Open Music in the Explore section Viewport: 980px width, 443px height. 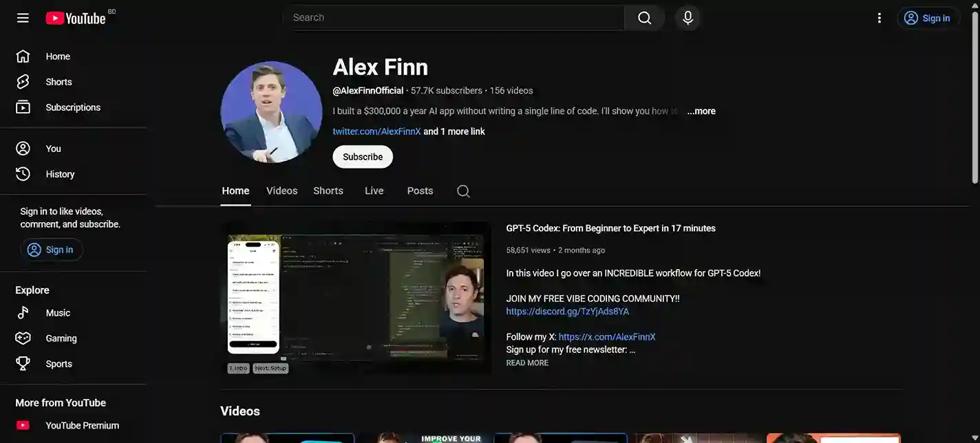pyautogui.click(x=58, y=313)
